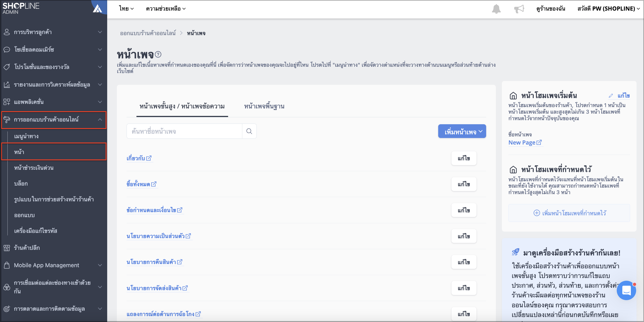Open the ความช่วยเหลือ help dropdown
Screen dimensions: 644x322
coord(166,9)
